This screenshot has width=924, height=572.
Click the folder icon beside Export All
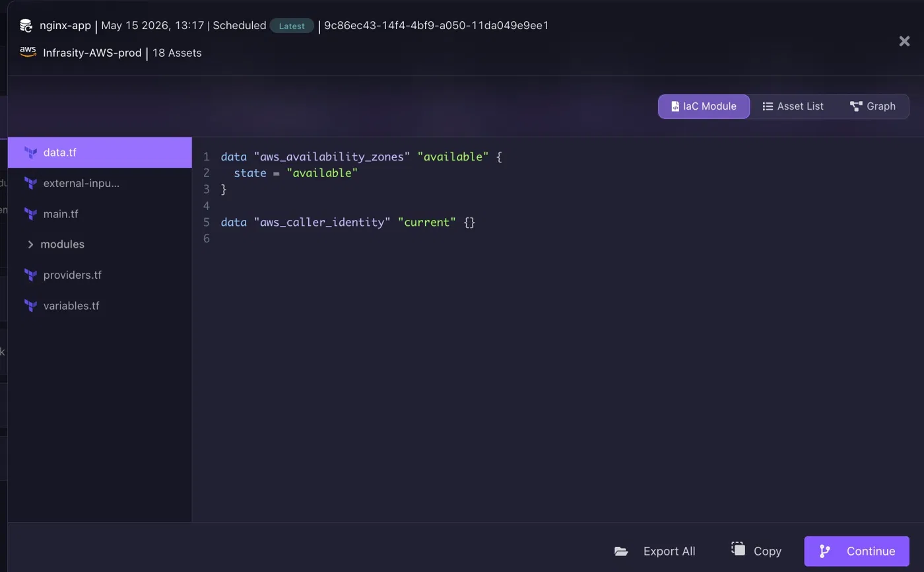click(621, 551)
